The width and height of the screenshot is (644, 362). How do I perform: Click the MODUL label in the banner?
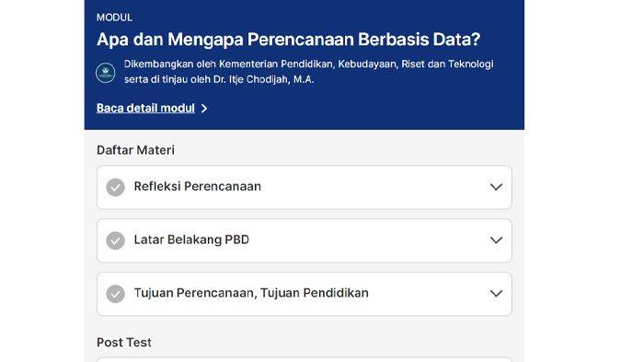pyautogui.click(x=114, y=18)
